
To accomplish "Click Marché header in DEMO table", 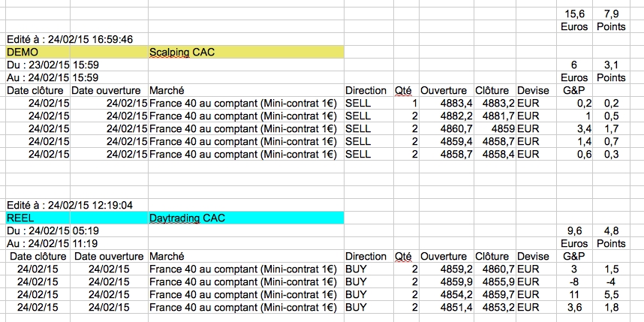I will (167, 90).
